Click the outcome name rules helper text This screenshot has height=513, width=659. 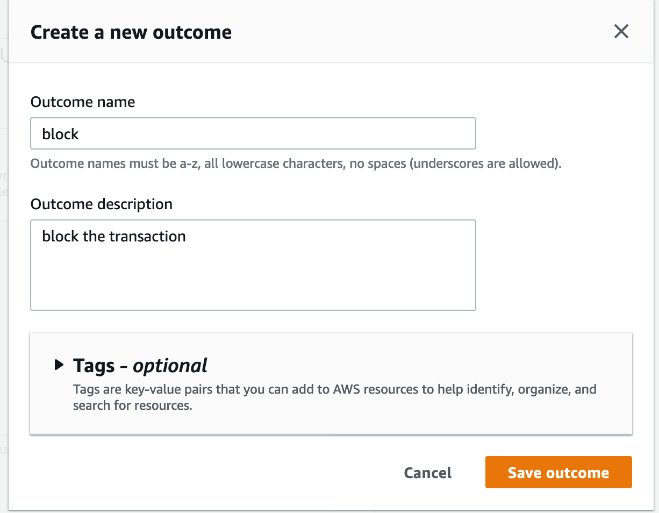[x=295, y=163]
